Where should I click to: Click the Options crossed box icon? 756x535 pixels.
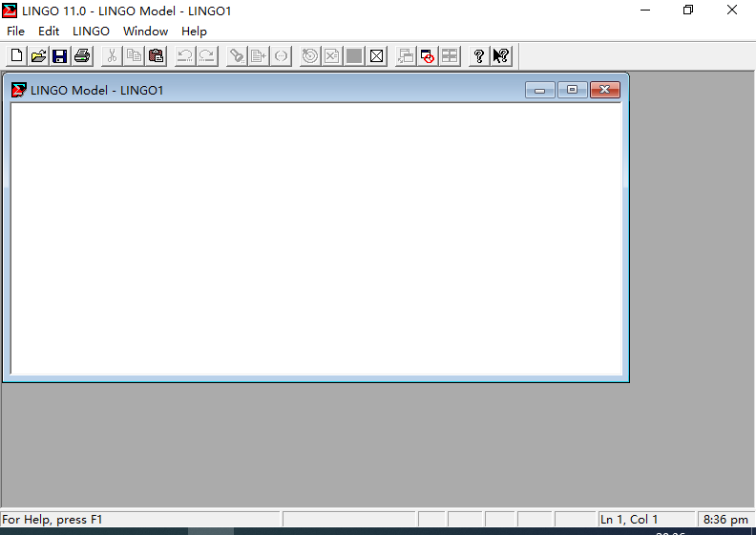pos(376,56)
